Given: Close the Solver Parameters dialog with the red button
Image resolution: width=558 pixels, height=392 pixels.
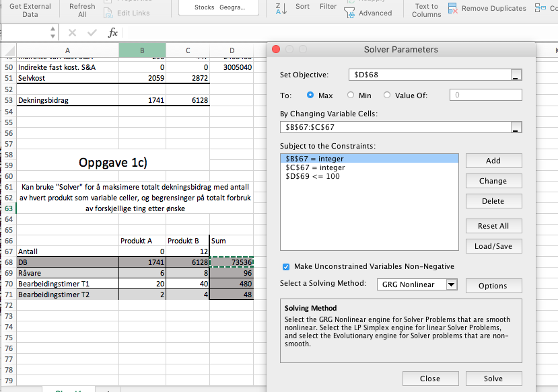Looking at the screenshot, I should (x=276, y=49).
